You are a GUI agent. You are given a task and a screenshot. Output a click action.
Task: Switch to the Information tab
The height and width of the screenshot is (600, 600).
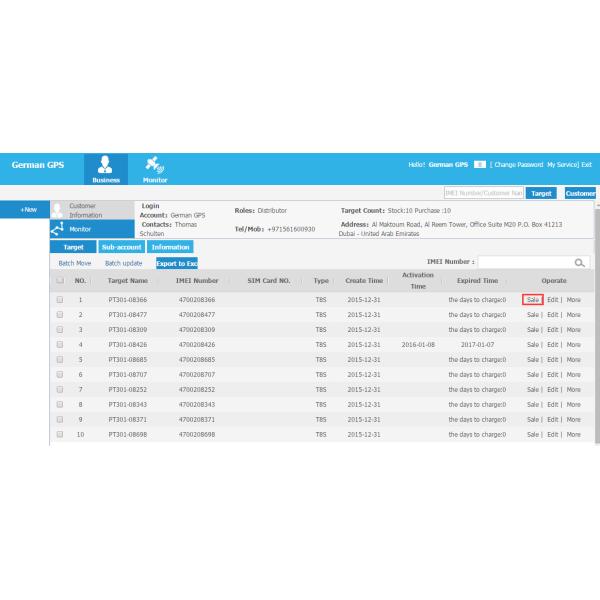tap(169, 246)
